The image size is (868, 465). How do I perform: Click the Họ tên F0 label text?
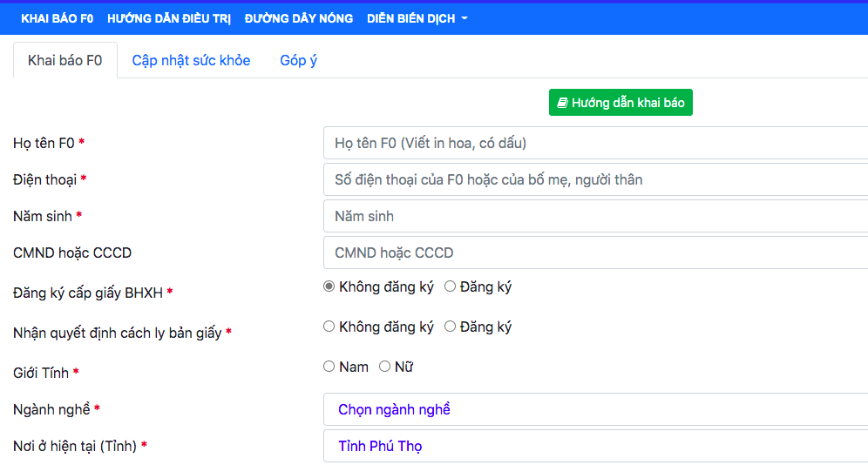[44, 143]
